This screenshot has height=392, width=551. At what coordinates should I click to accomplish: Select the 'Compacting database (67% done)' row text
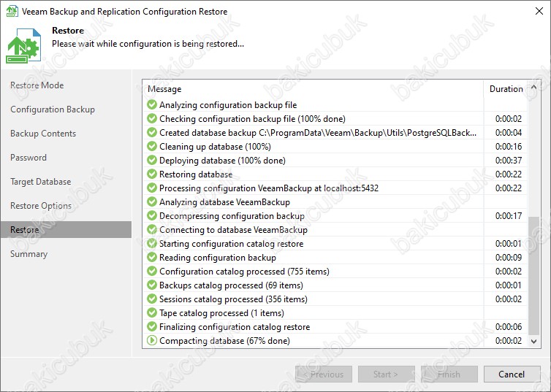[224, 341]
